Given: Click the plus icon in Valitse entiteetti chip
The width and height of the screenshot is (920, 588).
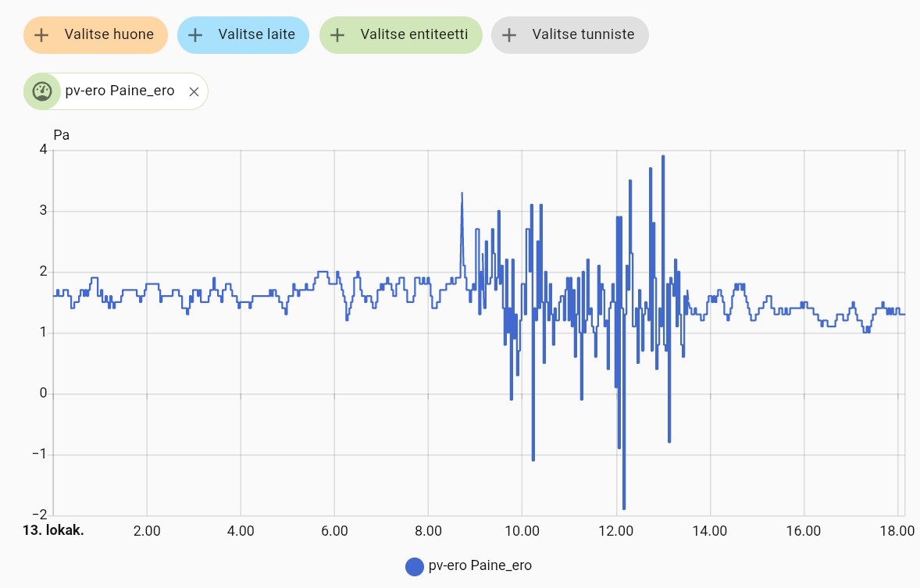Looking at the screenshot, I should tap(337, 35).
